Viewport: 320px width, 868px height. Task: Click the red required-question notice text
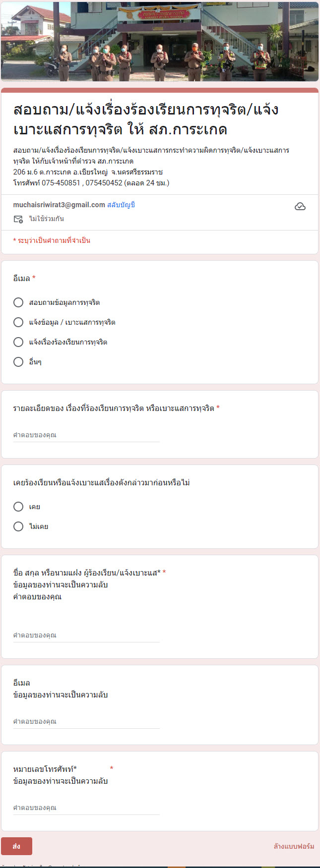[52, 240]
